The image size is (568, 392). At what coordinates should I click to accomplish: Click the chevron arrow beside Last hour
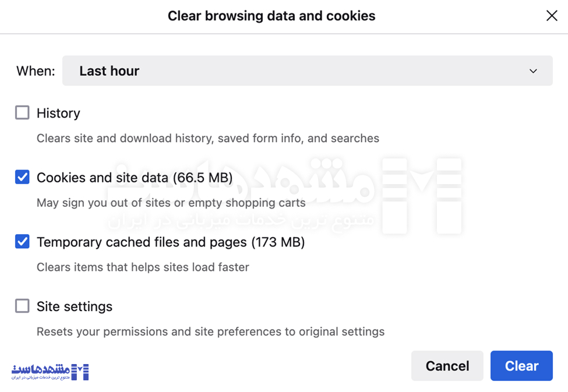click(x=533, y=71)
